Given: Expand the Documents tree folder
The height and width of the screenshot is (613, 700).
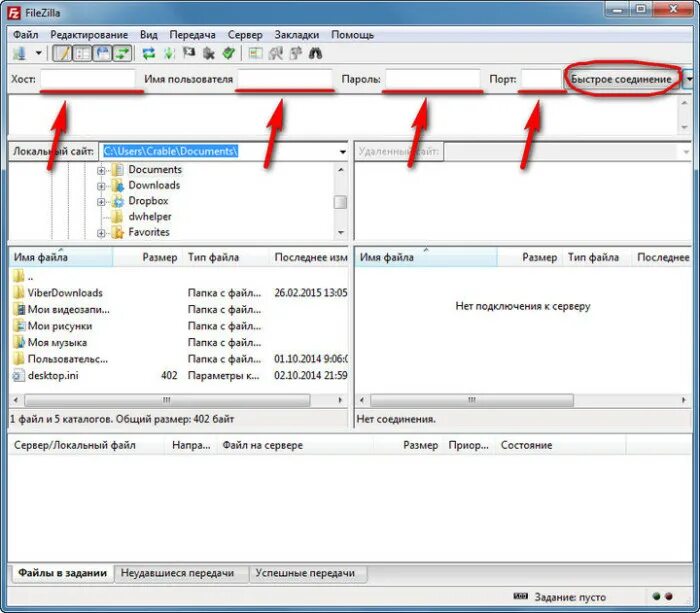Looking at the screenshot, I should 101,170.
